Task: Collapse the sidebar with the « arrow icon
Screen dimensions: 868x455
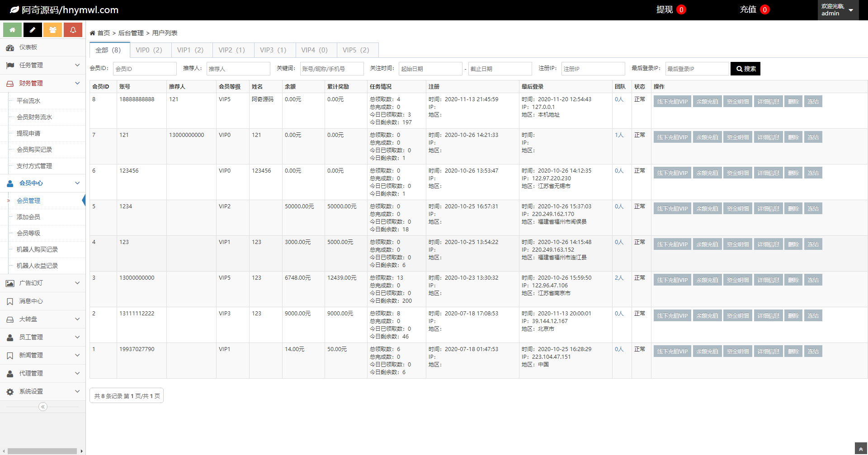Action: click(x=43, y=407)
